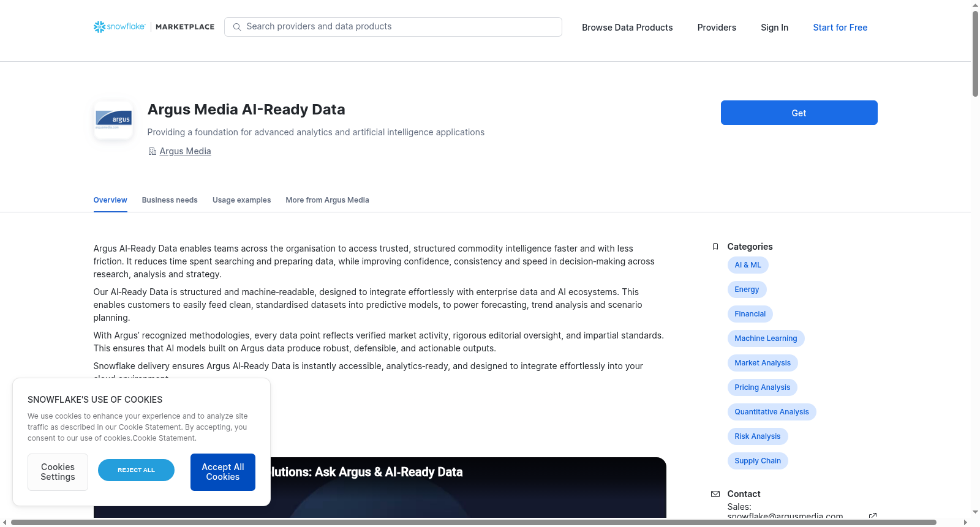Switch to the Usage examples tab
The width and height of the screenshot is (980, 527).
[x=241, y=200]
